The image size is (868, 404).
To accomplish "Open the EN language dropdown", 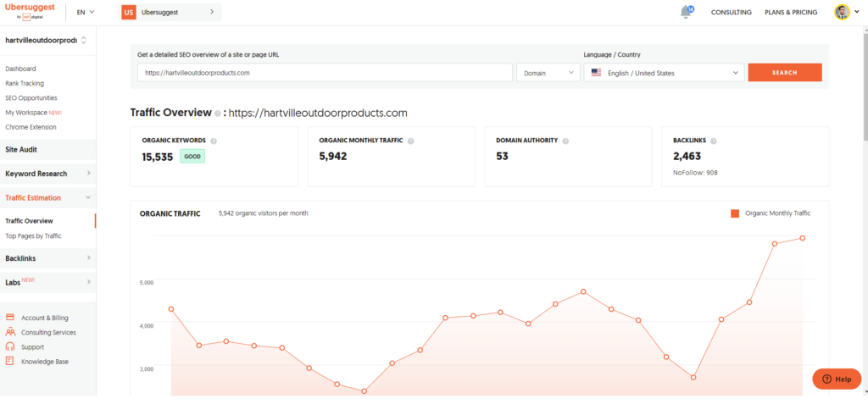I will [86, 12].
